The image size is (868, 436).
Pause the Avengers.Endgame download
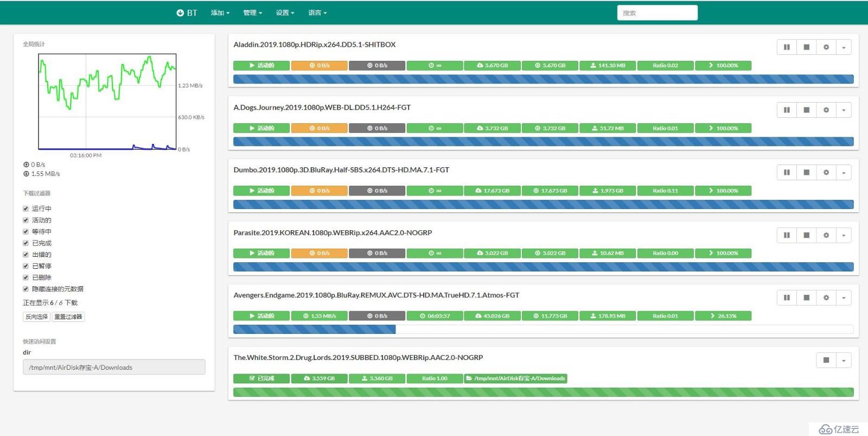787,298
